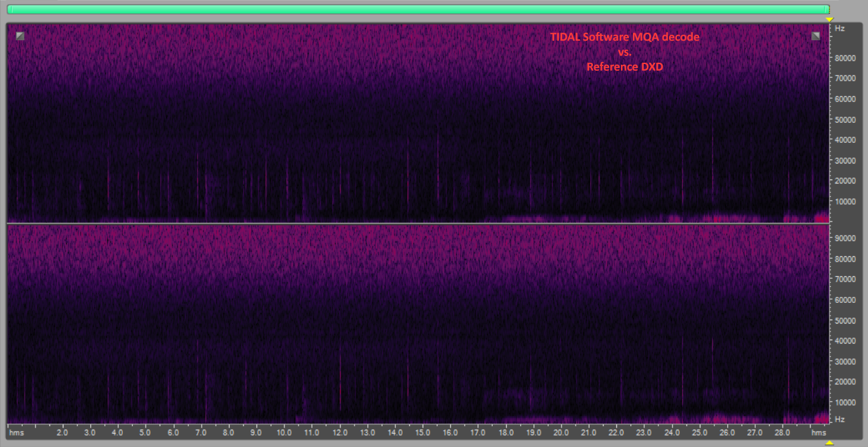Click the 16.0 mark on time ruler
The image size is (868, 447).
coord(449,433)
